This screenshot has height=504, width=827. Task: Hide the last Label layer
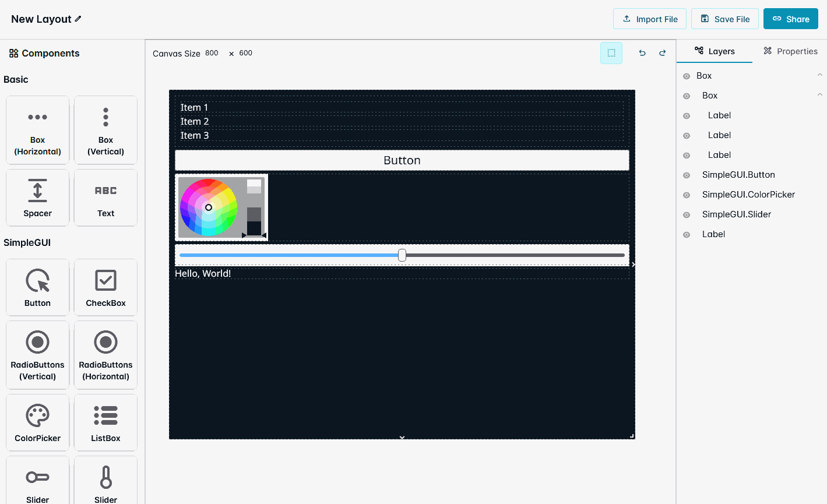tap(687, 235)
